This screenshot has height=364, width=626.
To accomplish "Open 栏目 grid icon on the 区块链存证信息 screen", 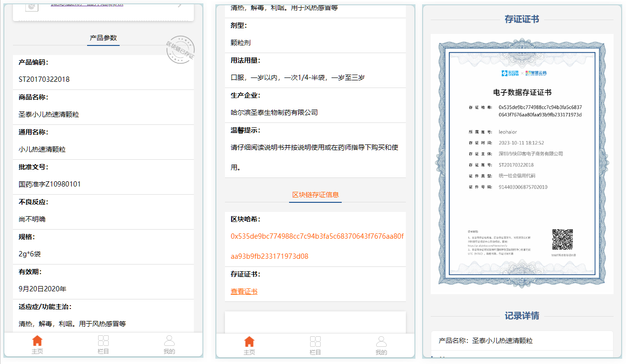I will (x=315, y=342).
